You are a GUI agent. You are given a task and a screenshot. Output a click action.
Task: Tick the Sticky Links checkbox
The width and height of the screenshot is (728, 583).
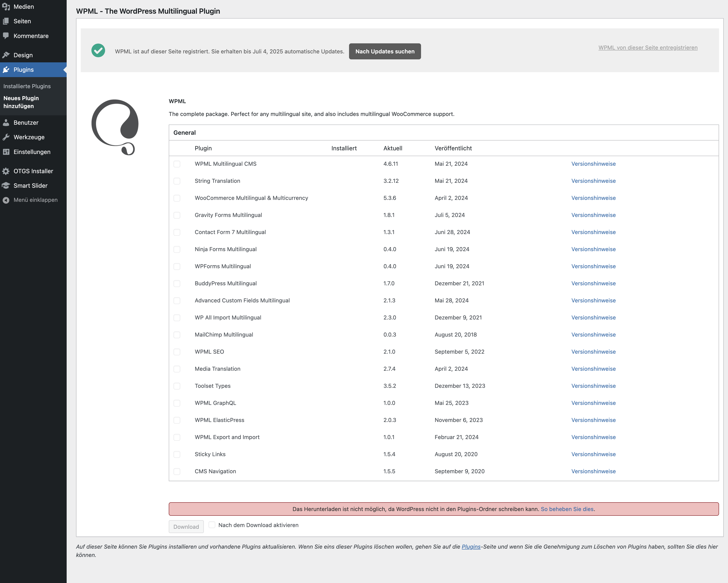177,454
